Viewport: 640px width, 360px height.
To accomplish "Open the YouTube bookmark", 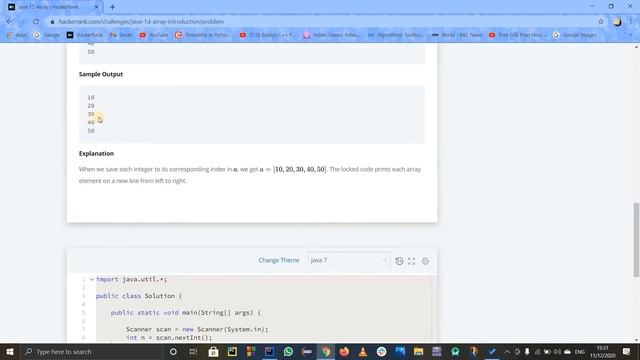I will click(154, 35).
